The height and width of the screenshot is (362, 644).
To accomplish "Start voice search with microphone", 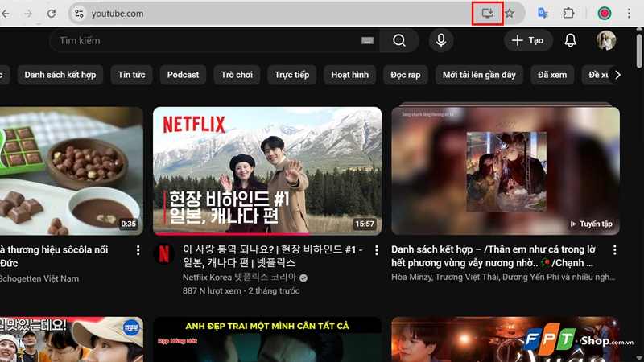I will pos(441,40).
